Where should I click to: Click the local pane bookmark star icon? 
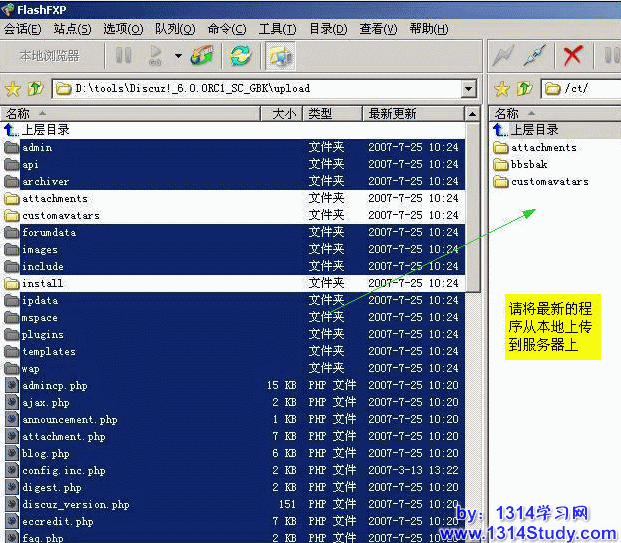(x=13, y=89)
